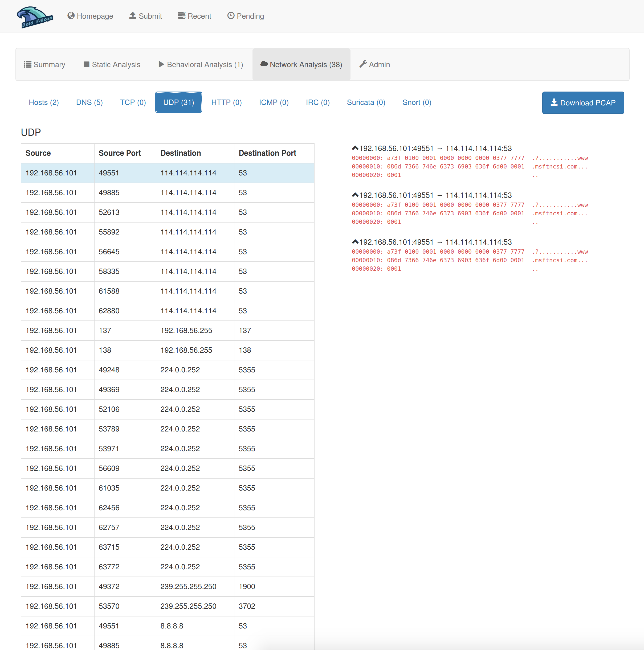Viewport: 644px width, 650px height.
Task: Select UDP row with destination port 1900
Action: click(167, 586)
